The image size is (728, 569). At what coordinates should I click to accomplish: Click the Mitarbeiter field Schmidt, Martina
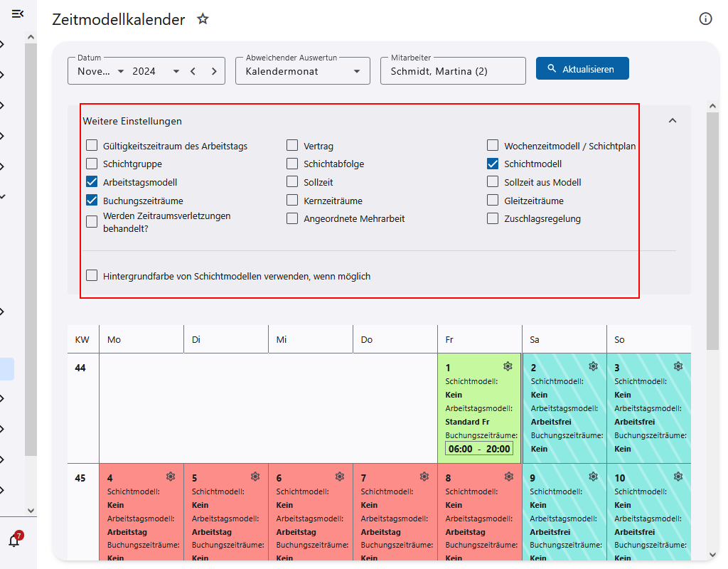(452, 71)
